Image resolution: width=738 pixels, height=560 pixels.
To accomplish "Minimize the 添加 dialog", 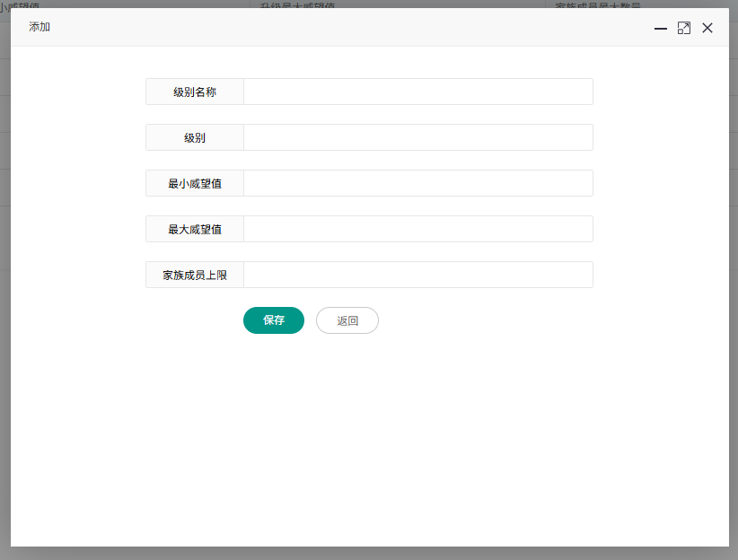I will [660, 29].
